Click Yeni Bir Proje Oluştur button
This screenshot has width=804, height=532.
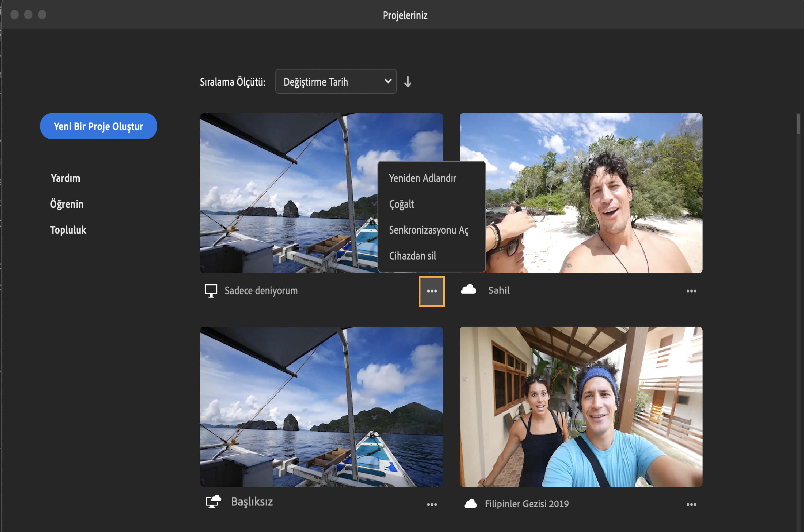tap(99, 127)
